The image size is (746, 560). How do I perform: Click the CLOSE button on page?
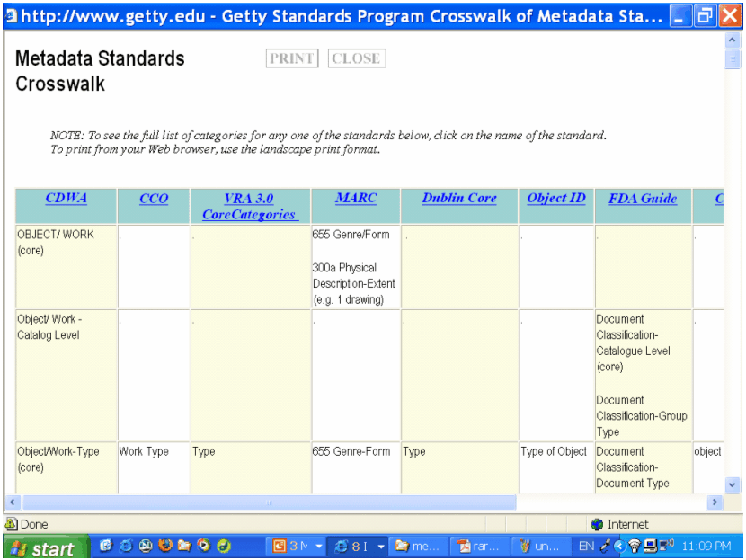[x=356, y=58]
